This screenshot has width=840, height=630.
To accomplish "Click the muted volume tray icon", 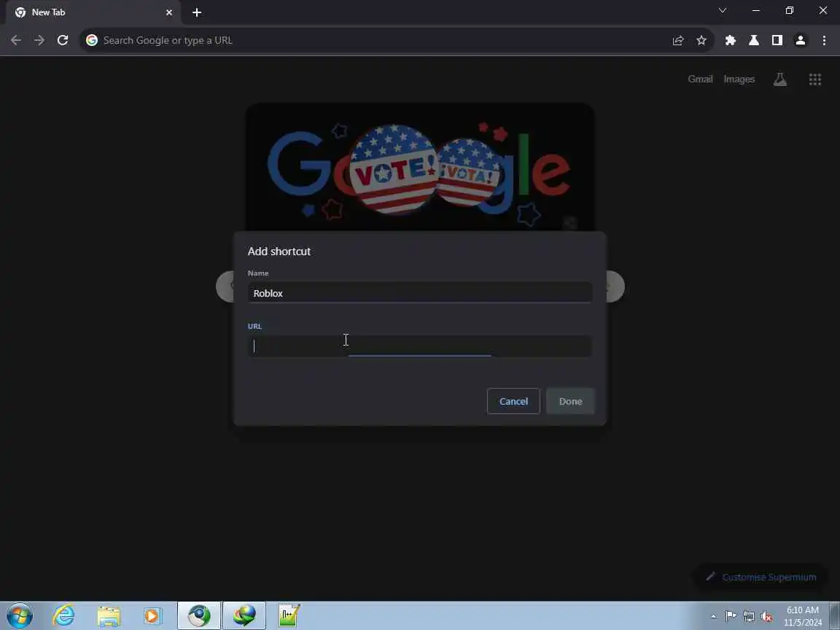I will click(x=766, y=616).
